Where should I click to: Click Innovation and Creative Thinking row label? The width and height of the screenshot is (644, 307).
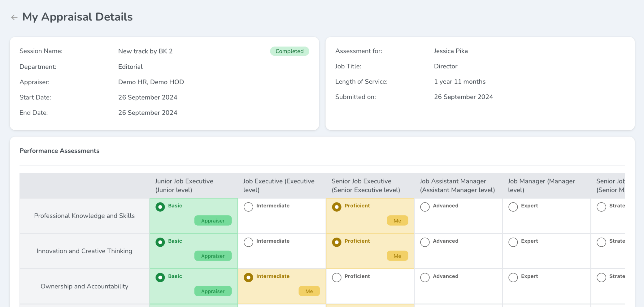tap(84, 251)
